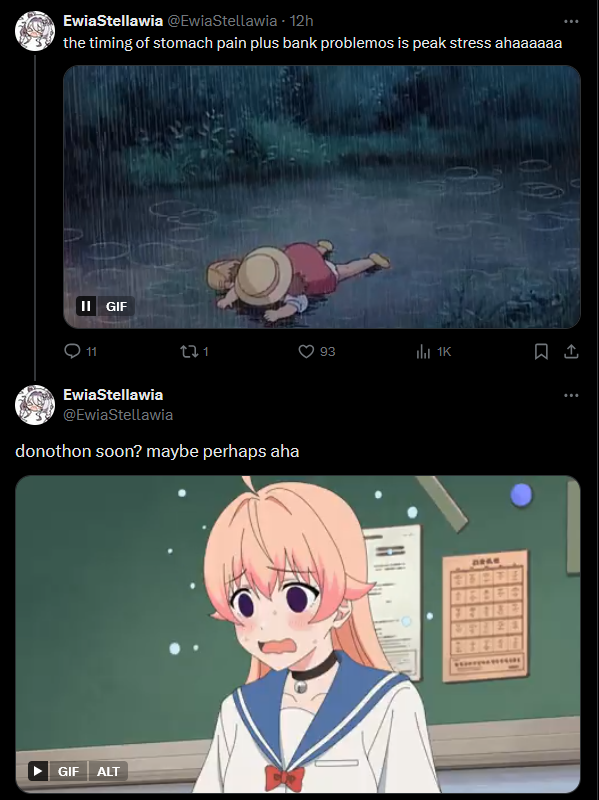Open the view analytics icon showing 1K

coord(423,351)
